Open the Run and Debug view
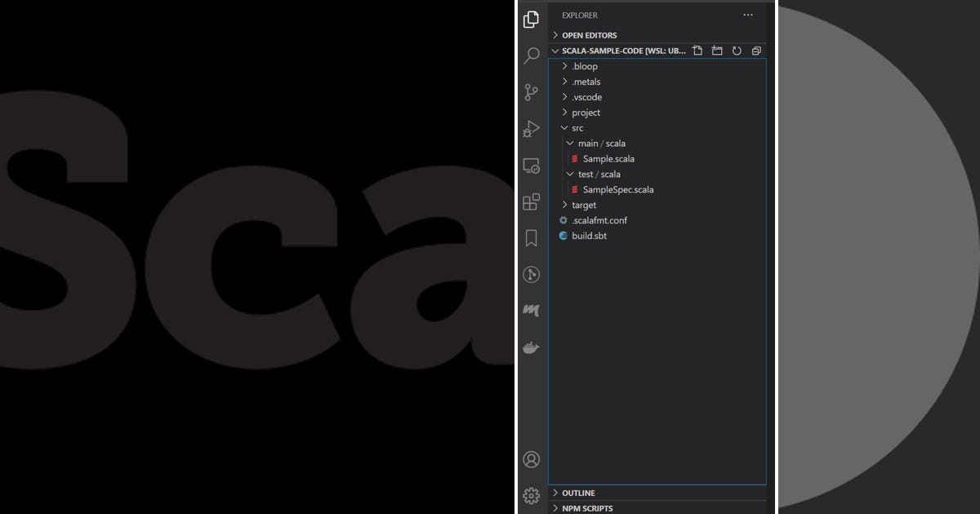This screenshot has width=980, height=514. pyautogui.click(x=531, y=128)
